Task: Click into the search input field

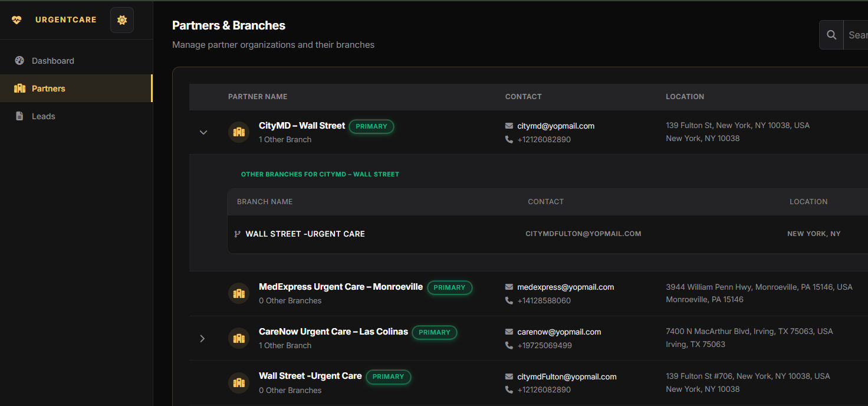Action: click(x=857, y=35)
